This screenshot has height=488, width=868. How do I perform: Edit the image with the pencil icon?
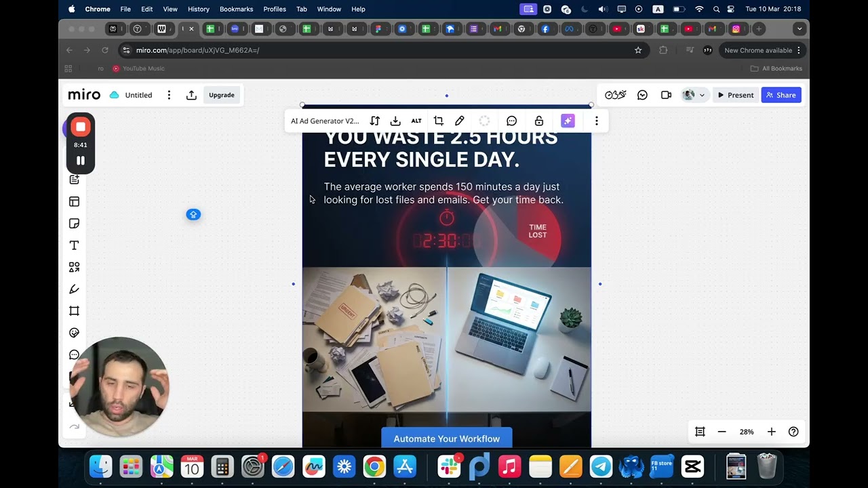pos(459,121)
